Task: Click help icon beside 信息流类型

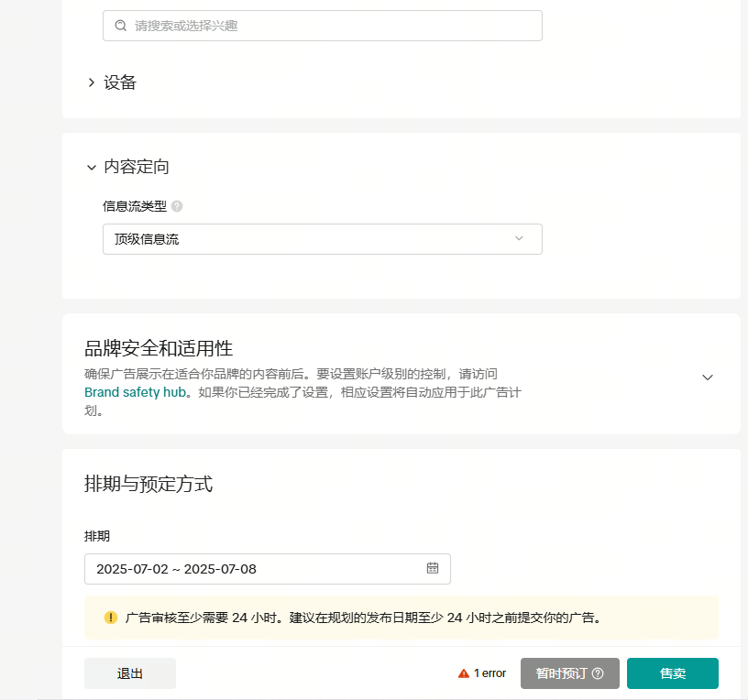Action: [177, 206]
